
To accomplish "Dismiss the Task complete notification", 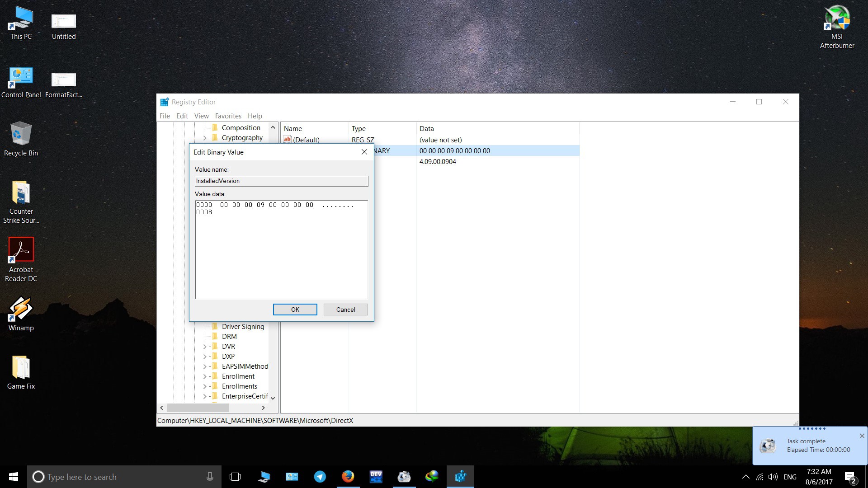I will click(x=862, y=436).
